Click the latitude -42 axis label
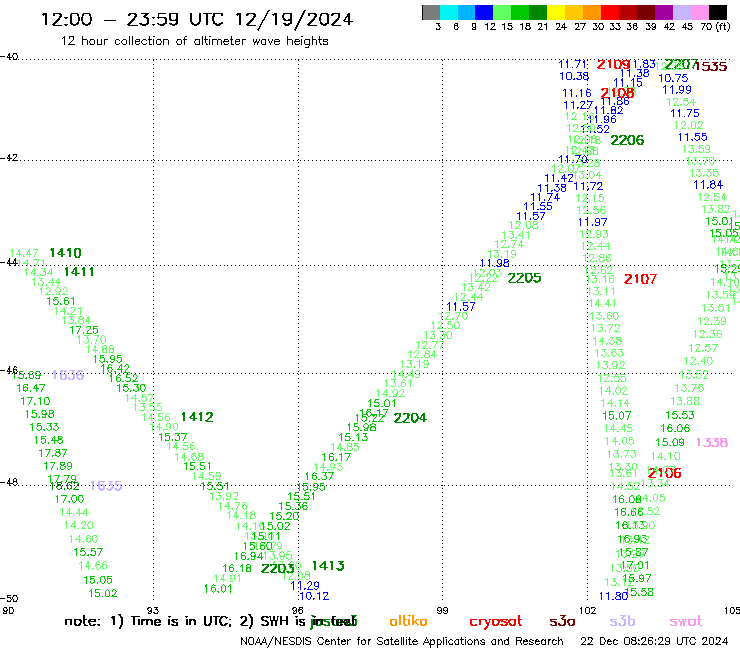Image resolution: width=740 pixels, height=650 pixels. pos(9,158)
